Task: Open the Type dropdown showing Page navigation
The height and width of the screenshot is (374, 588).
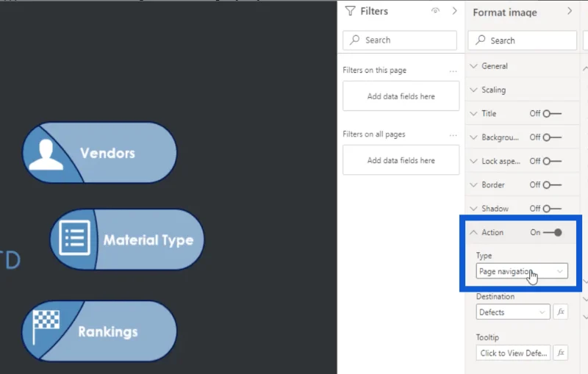Action: click(522, 271)
